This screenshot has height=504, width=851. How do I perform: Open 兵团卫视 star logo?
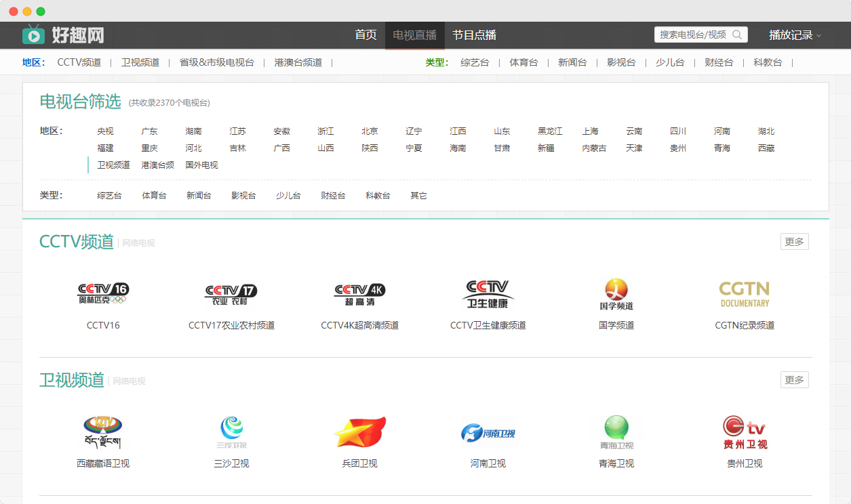[359, 432]
